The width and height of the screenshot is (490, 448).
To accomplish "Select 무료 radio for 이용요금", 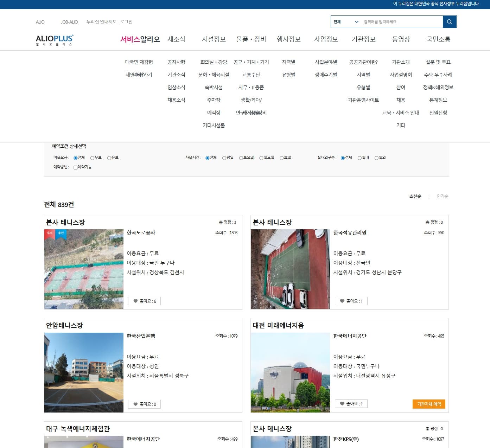I will [92, 158].
